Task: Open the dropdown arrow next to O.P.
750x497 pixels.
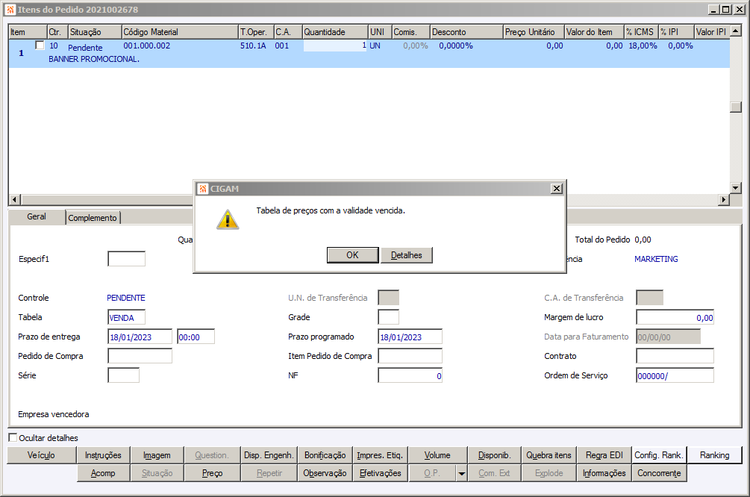Action: coord(462,473)
